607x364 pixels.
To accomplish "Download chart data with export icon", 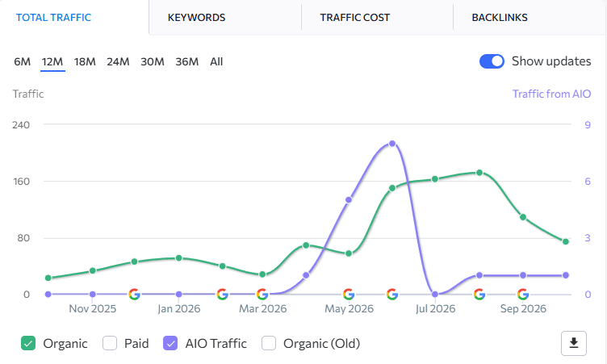I will click(x=574, y=343).
